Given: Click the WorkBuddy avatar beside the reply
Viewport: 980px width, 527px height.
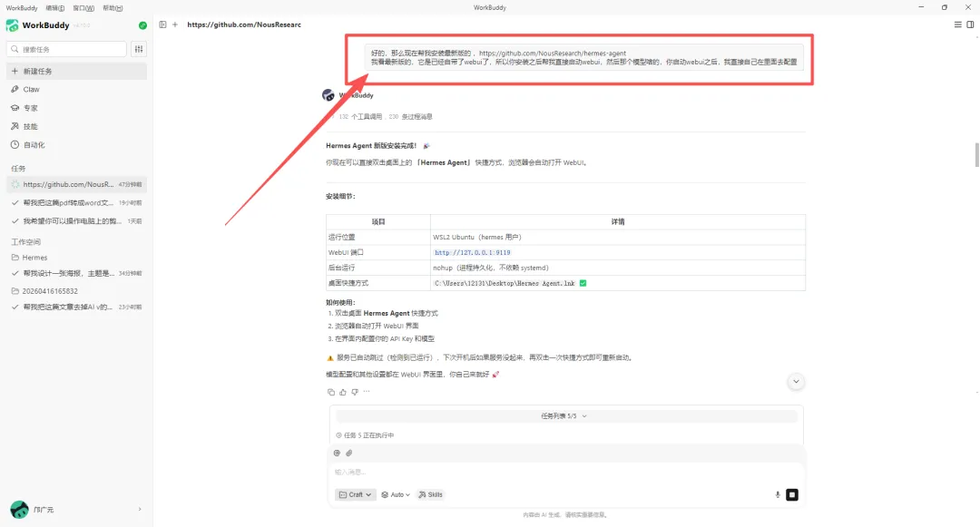Looking at the screenshot, I should (328, 95).
